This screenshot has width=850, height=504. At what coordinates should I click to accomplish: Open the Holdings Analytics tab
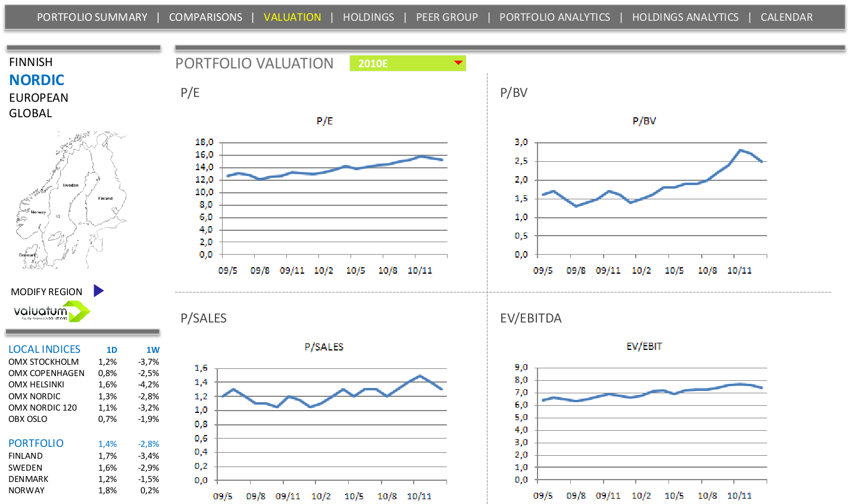point(685,17)
